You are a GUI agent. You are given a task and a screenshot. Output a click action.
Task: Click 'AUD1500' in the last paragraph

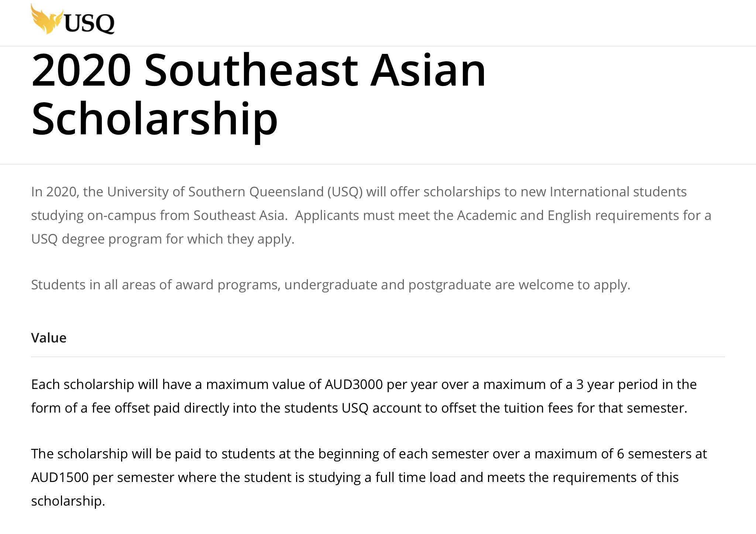click(60, 478)
